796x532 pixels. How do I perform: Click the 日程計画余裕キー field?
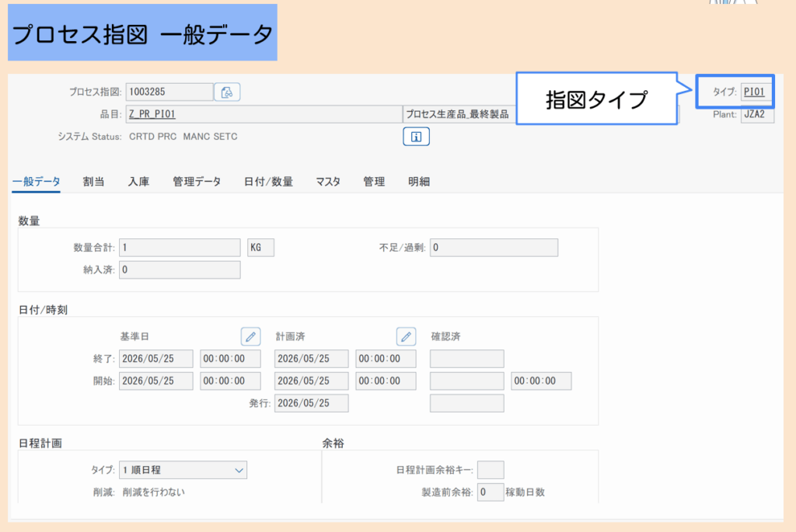(x=491, y=470)
